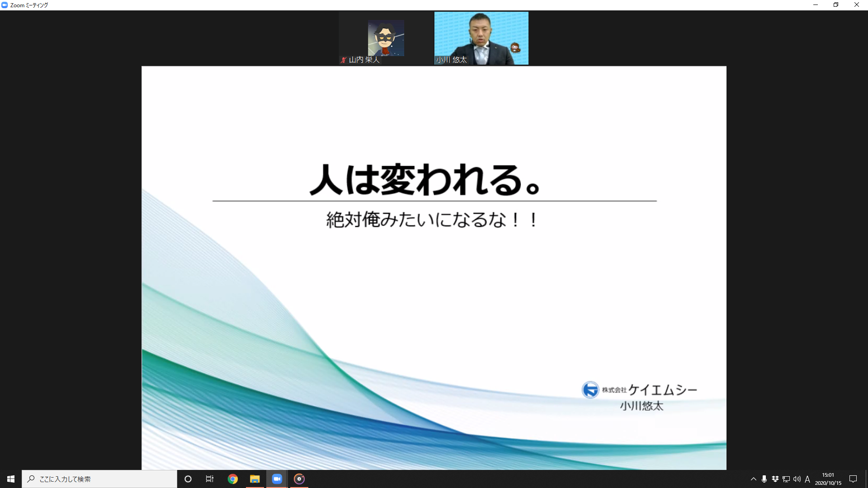Open Task View on the taskbar
Screen dimensions: 868x488
[210, 479]
